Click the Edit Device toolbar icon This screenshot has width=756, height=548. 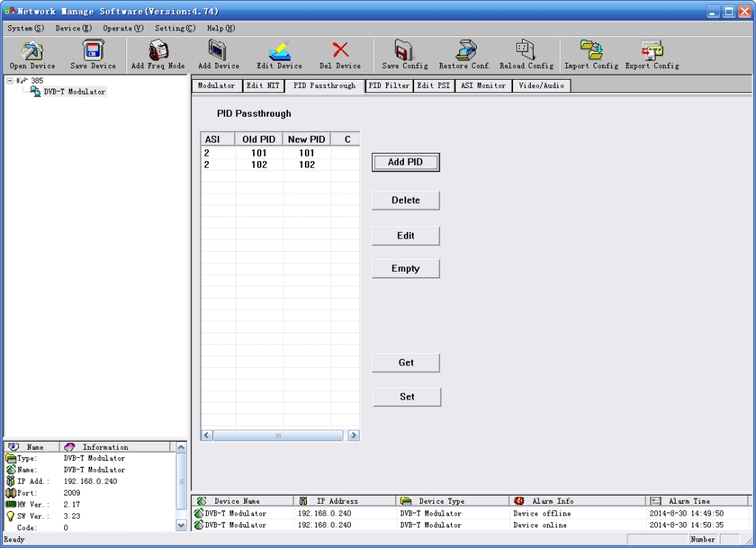click(279, 50)
